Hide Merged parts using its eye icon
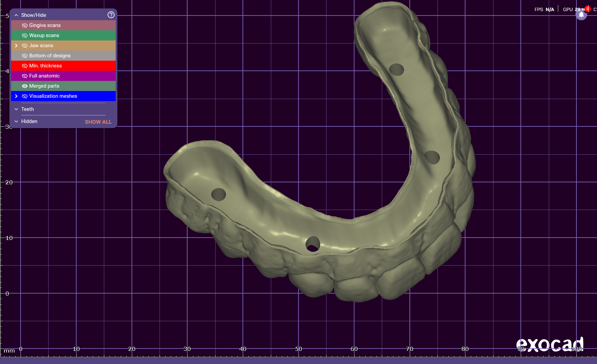Screen dimensions: 597x364 pos(25,86)
